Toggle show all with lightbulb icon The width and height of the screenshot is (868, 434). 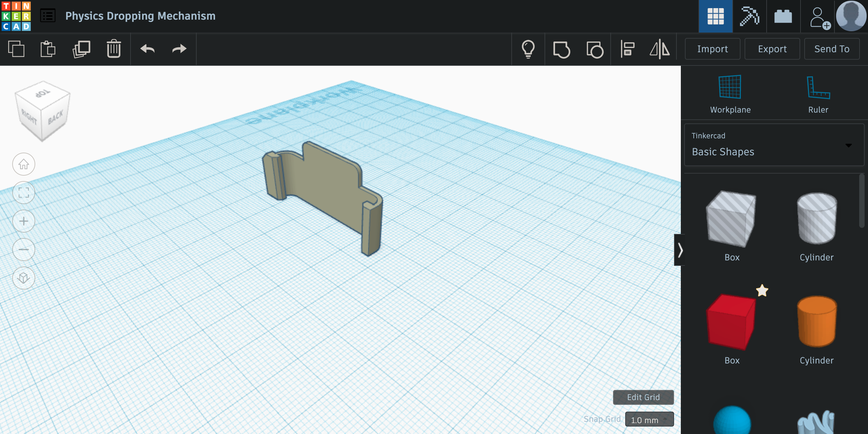coord(528,49)
